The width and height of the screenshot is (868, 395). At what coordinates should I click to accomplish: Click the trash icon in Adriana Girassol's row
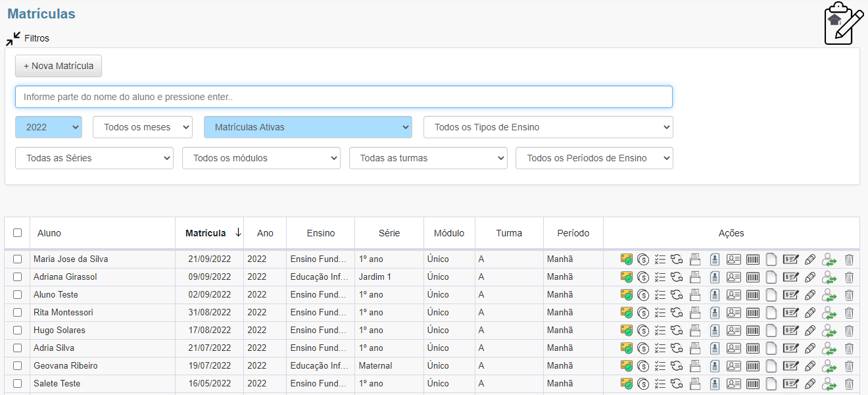click(849, 277)
